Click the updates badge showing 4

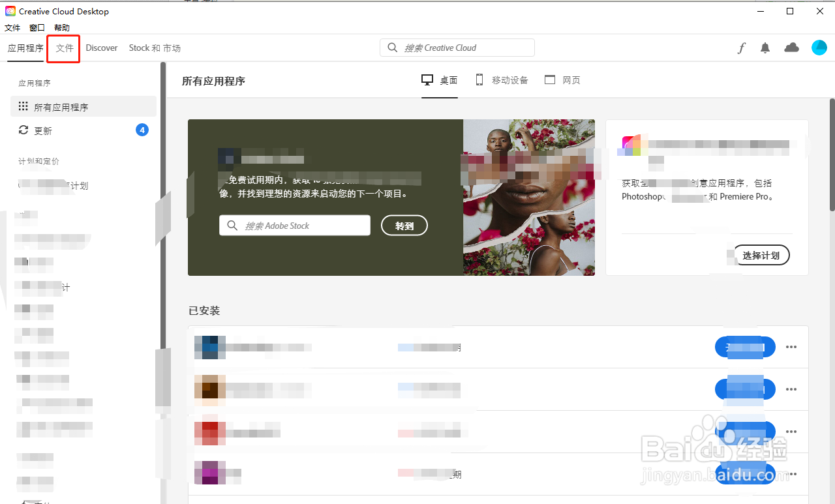tap(142, 130)
